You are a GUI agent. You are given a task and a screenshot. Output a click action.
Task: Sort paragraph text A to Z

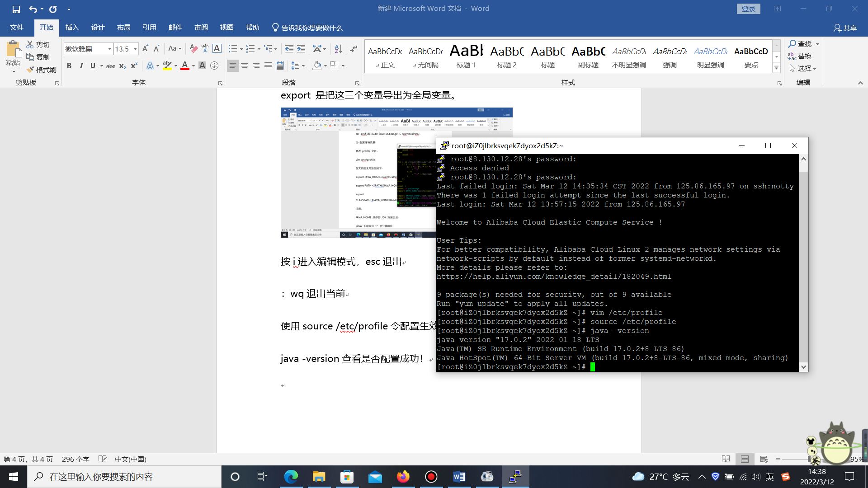click(x=338, y=49)
